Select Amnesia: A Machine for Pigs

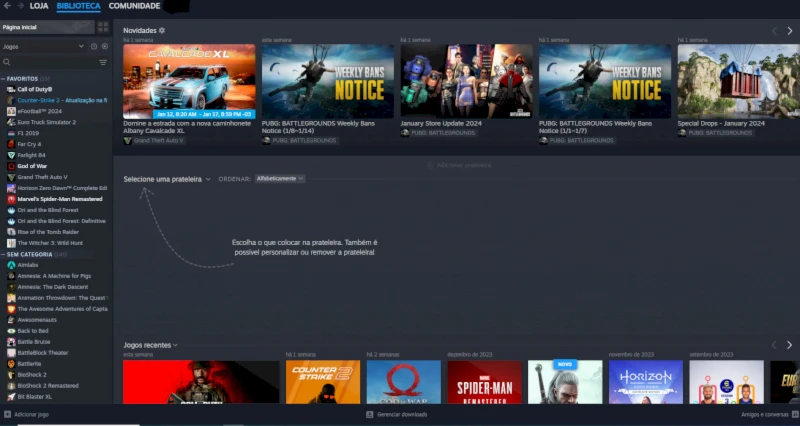point(54,276)
